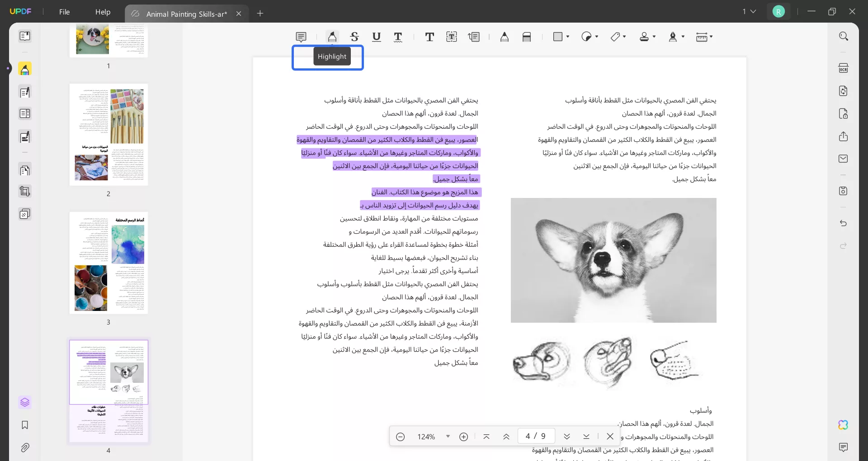This screenshot has width=868, height=461.
Task: Zoom in using the plus button
Action: 464,436
